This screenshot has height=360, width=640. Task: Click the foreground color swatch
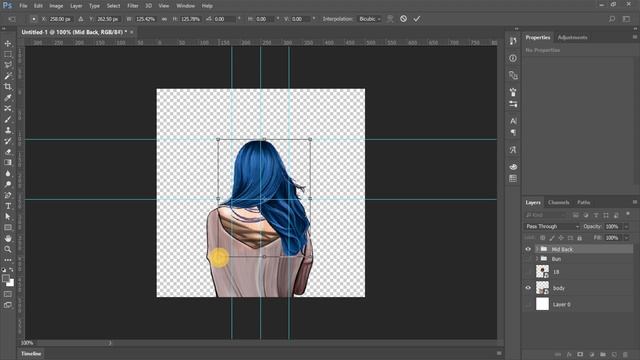[5, 279]
